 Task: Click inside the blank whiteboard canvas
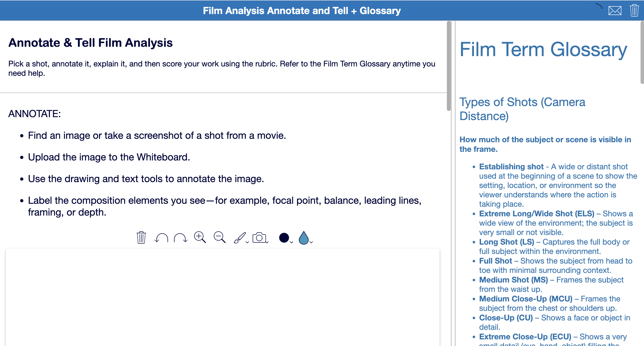[x=222, y=295]
